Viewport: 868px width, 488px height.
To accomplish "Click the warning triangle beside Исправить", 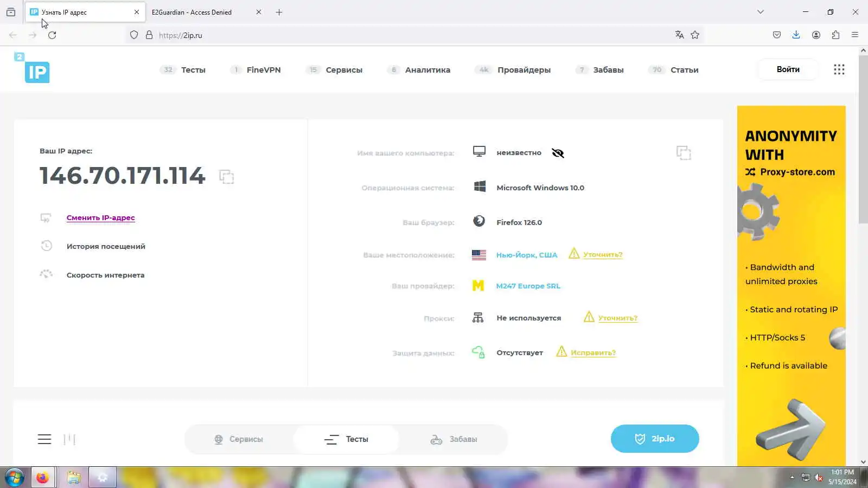I will point(561,351).
